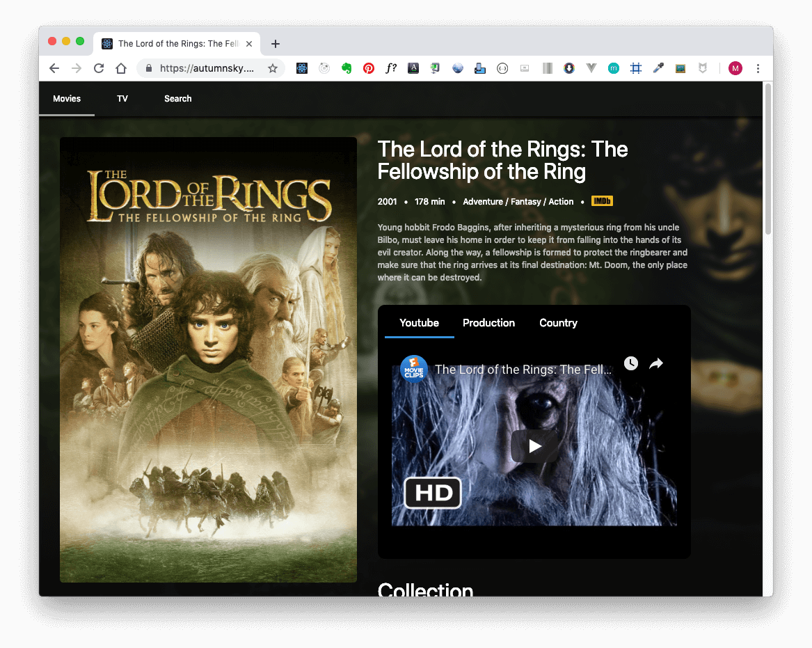Open the blue globe extension
This screenshot has height=648, width=812.
click(x=458, y=68)
